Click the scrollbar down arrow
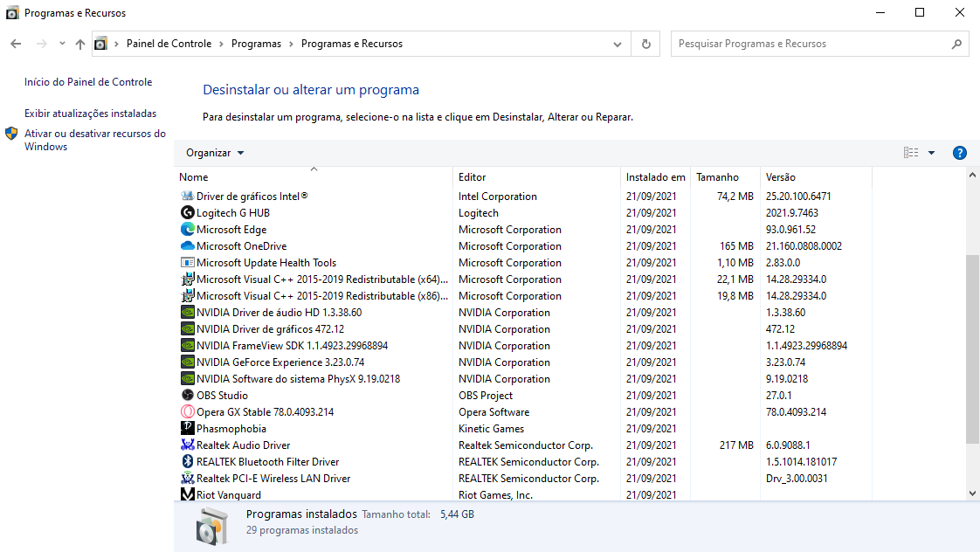This screenshot has width=980, height=552. [x=972, y=493]
